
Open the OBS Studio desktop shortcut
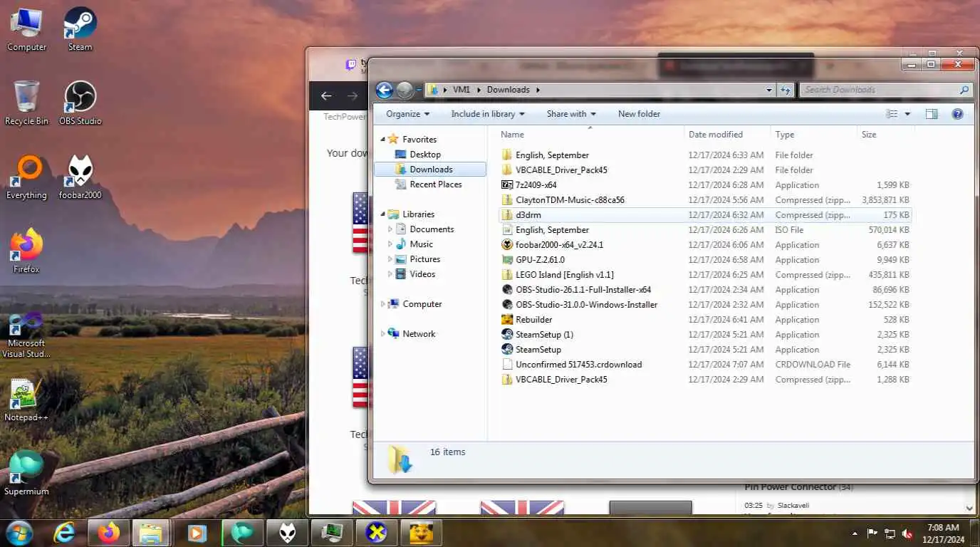(80, 103)
